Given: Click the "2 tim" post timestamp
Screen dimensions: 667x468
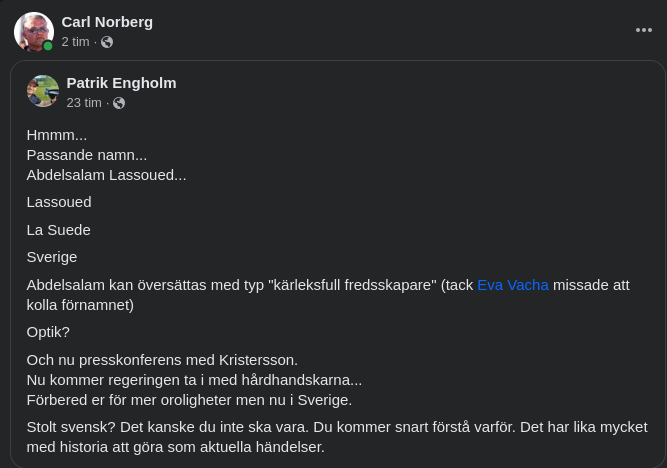Looking at the screenshot, I should tap(75, 42).
